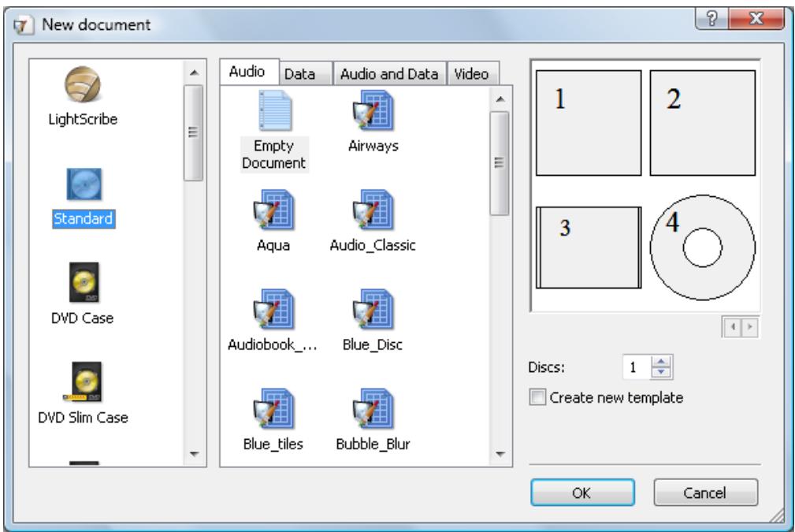Pick the Bubble_Blur template icon

373,409
